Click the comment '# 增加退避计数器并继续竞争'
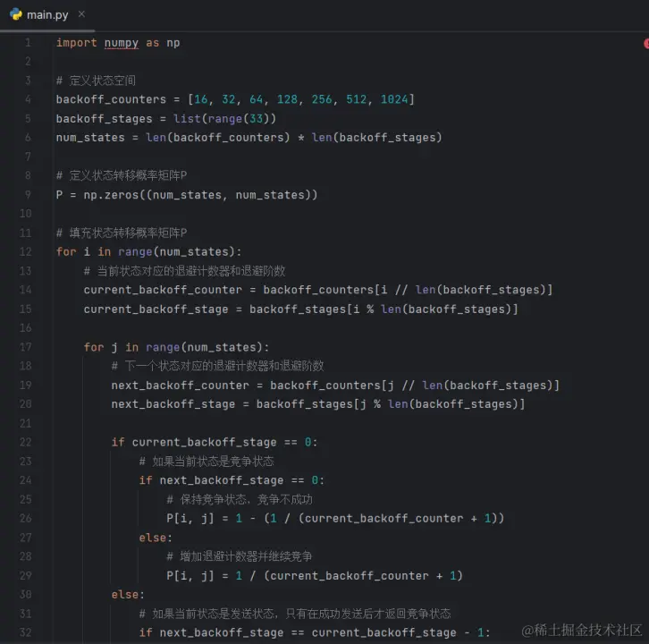Viewport: 649px width, 644px height. point(239,556)
